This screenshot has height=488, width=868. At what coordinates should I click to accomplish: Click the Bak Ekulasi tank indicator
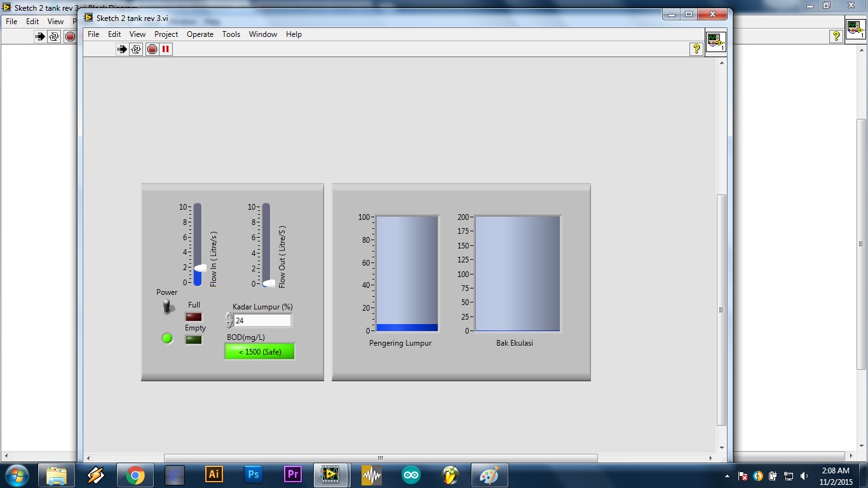pos(518,274)
